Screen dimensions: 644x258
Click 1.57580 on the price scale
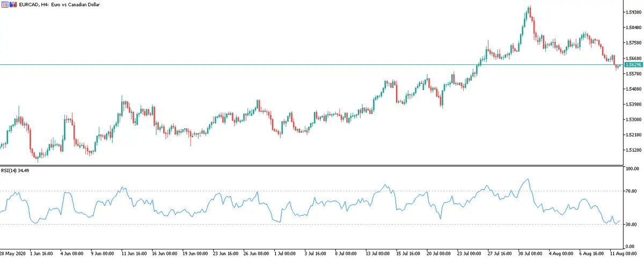point(633,42)
